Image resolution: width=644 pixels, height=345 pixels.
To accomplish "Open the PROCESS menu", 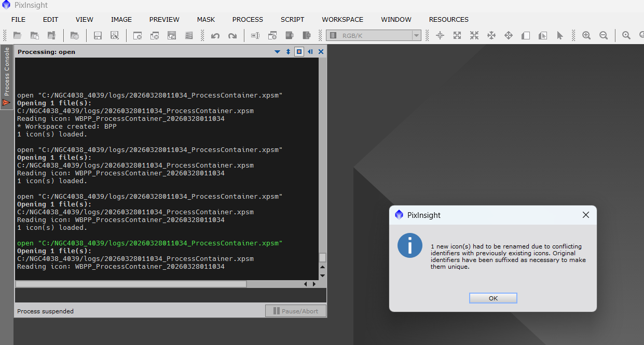I will click(248, 20).
